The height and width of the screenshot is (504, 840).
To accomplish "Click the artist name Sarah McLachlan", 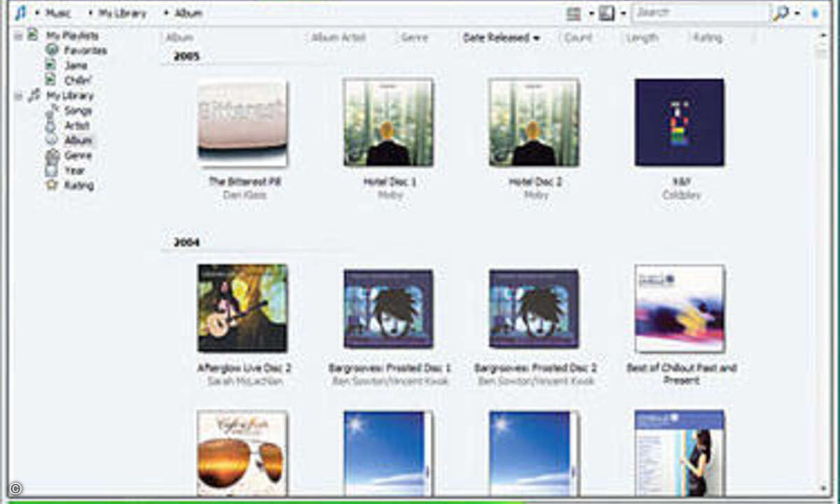I will [x=245, y=381].
